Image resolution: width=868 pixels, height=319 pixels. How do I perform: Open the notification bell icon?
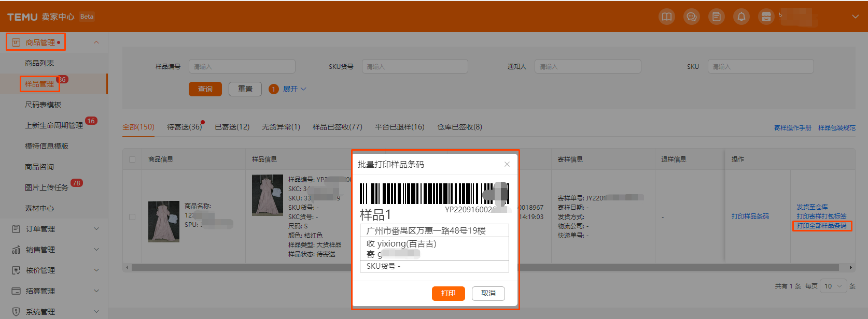pyautogui.click(x=741, y=17)
